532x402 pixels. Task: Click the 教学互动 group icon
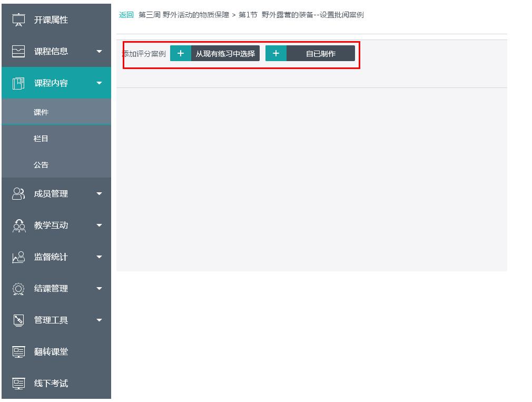[x=18, y=225]
